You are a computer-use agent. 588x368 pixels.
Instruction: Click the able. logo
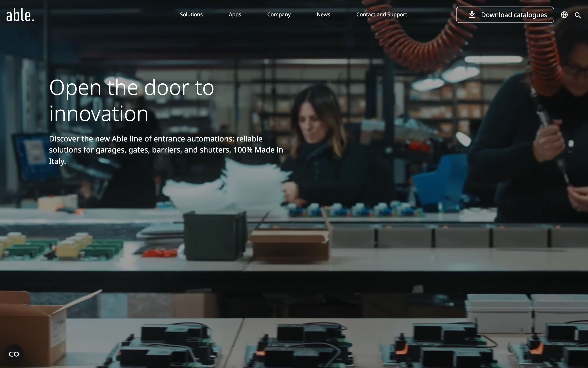(20, 15)
